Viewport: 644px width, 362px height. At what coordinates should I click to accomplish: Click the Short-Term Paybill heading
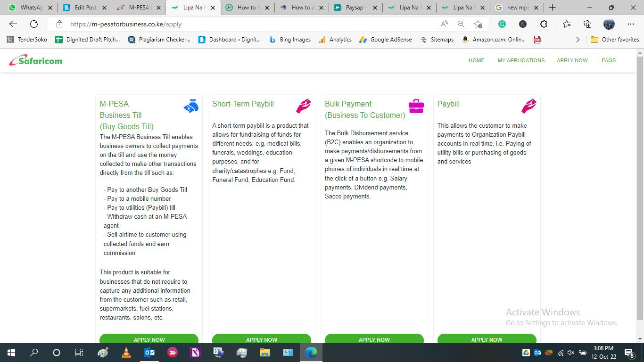pyautogui.click(x=243, y=104)
